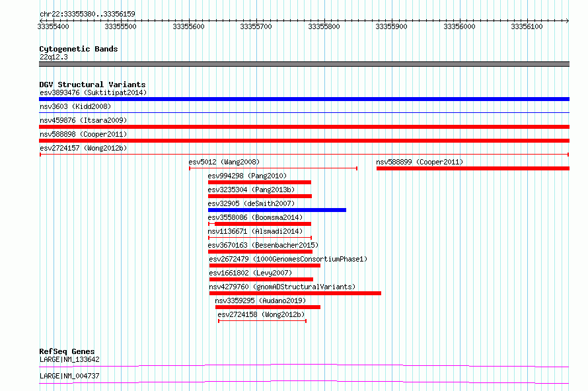588x391 pixels.
Task: Click ruler position 33355500
Action: (x=121, y=26)
